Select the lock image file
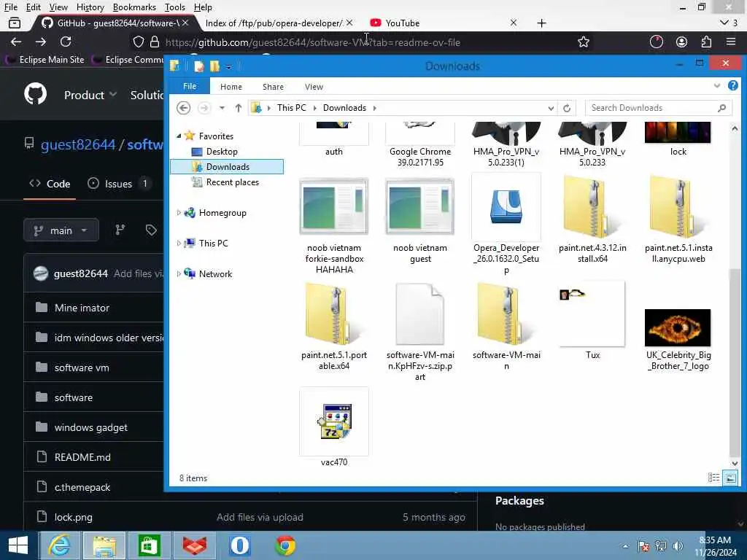747x560 pixels. [678, 139]
